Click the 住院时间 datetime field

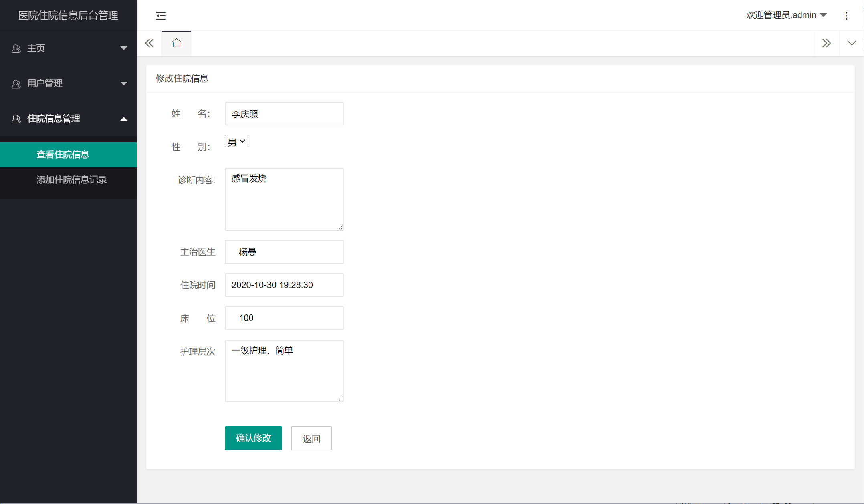point(284,285)
